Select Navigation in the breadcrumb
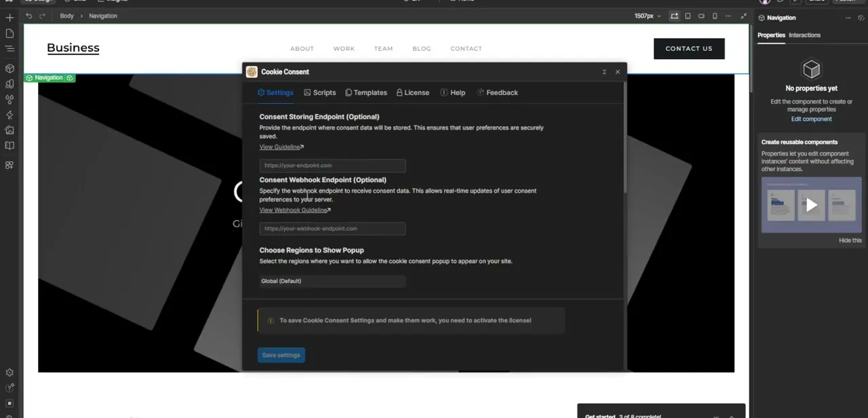 click(103, 16)
